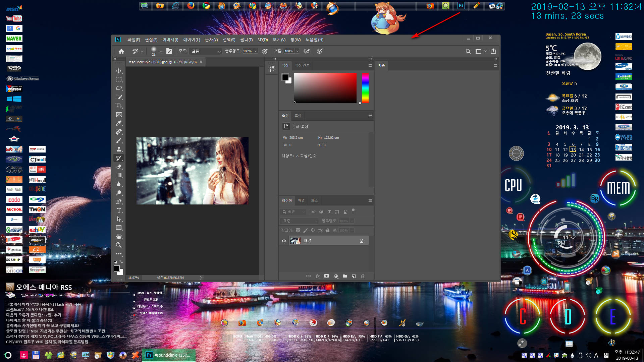Click the Share image icon
The width and height of the screenshot is (644, 362).
[x=493, y=51]
